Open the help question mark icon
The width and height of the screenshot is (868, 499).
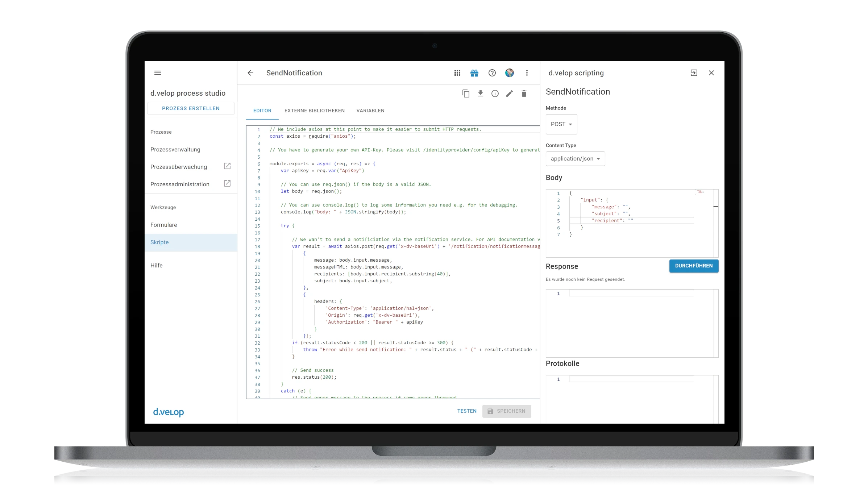tap(492, 73)
